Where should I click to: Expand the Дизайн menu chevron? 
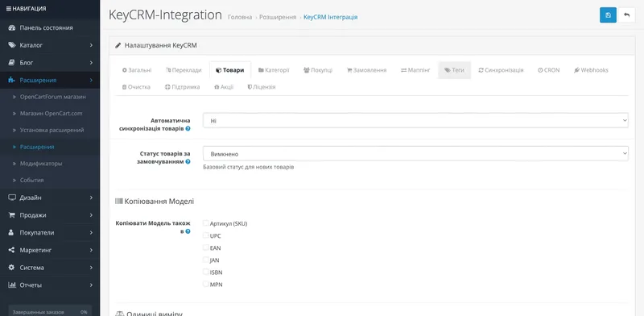pos(91,197)
